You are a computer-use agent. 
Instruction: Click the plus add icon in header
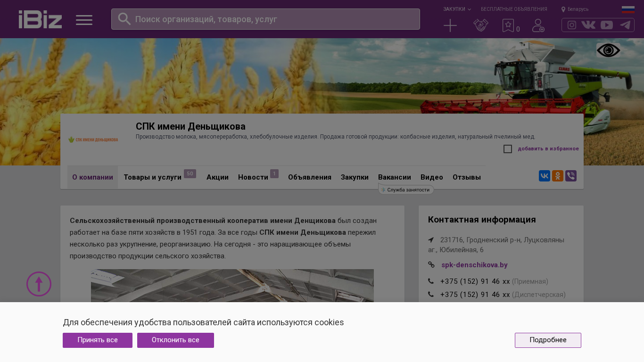[x=450, y=25]
